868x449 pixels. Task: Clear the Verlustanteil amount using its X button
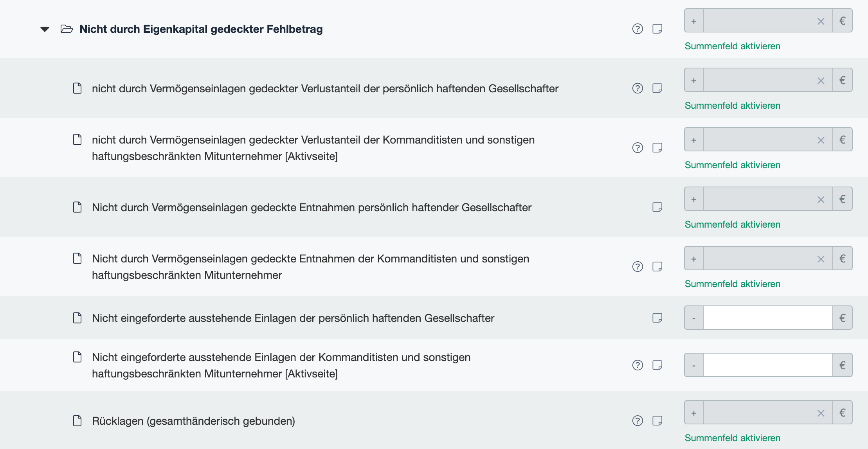point(821,79)
